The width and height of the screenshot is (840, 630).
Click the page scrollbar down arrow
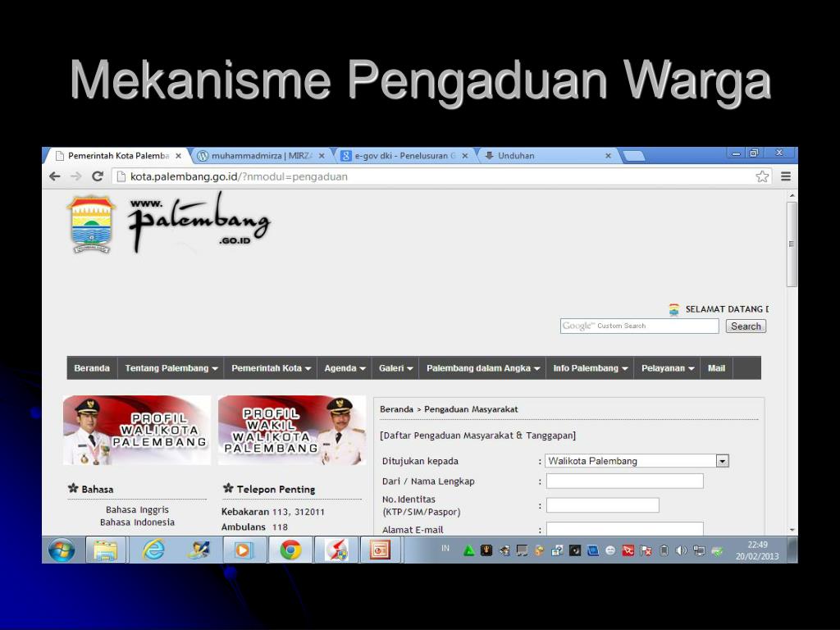[792, 530]
